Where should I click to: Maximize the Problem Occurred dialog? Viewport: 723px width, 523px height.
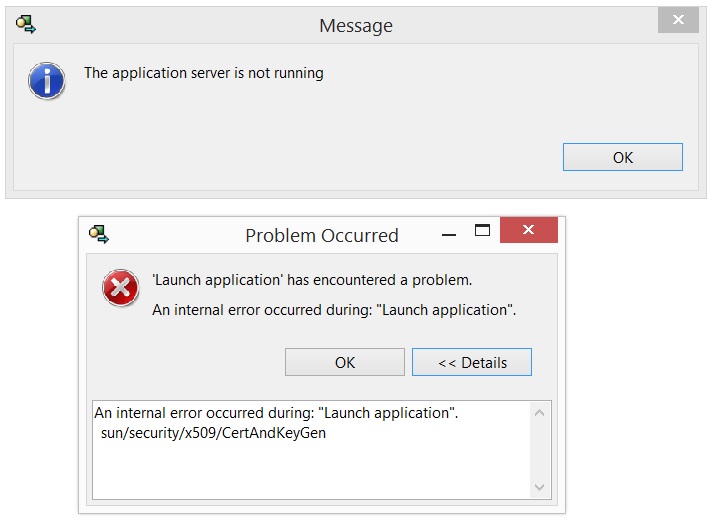(x=482, y=231)
